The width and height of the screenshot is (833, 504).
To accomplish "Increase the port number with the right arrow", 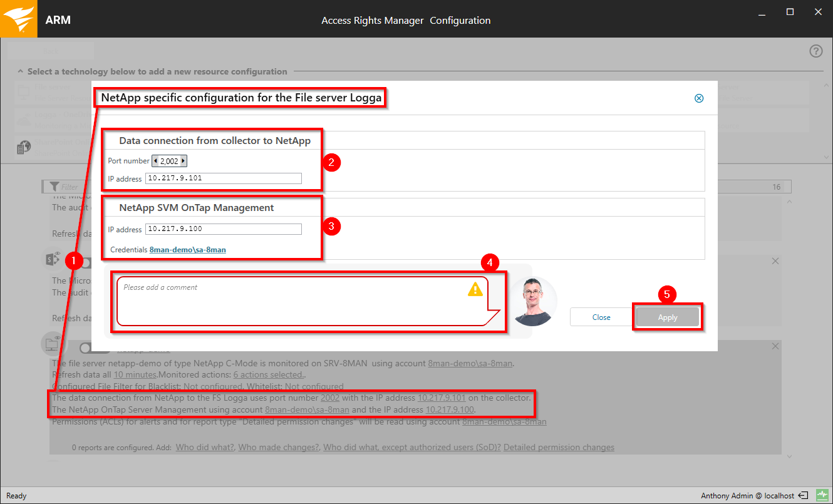I will click(182, 161).
